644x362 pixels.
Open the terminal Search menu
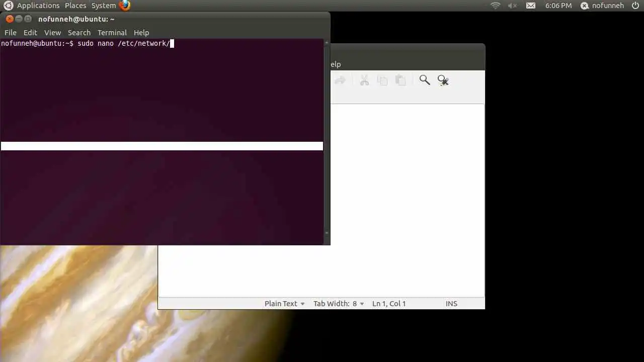(79, 33)
